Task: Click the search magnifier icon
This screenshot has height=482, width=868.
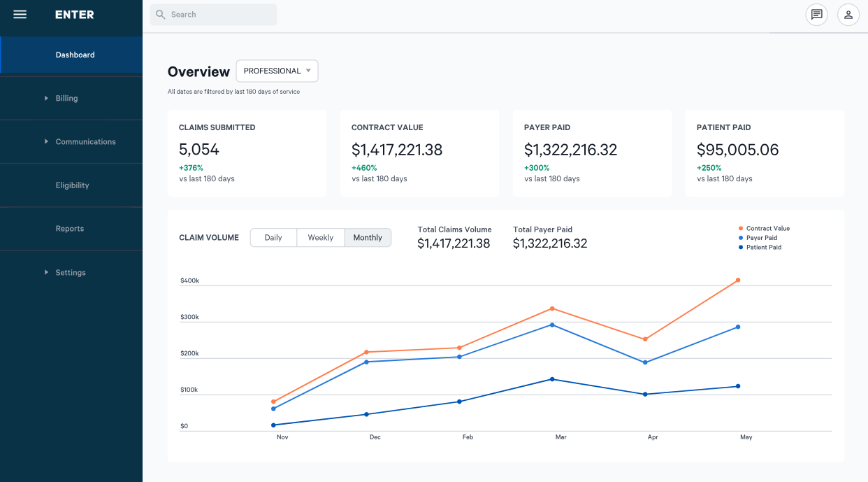Action: (161, 14)
